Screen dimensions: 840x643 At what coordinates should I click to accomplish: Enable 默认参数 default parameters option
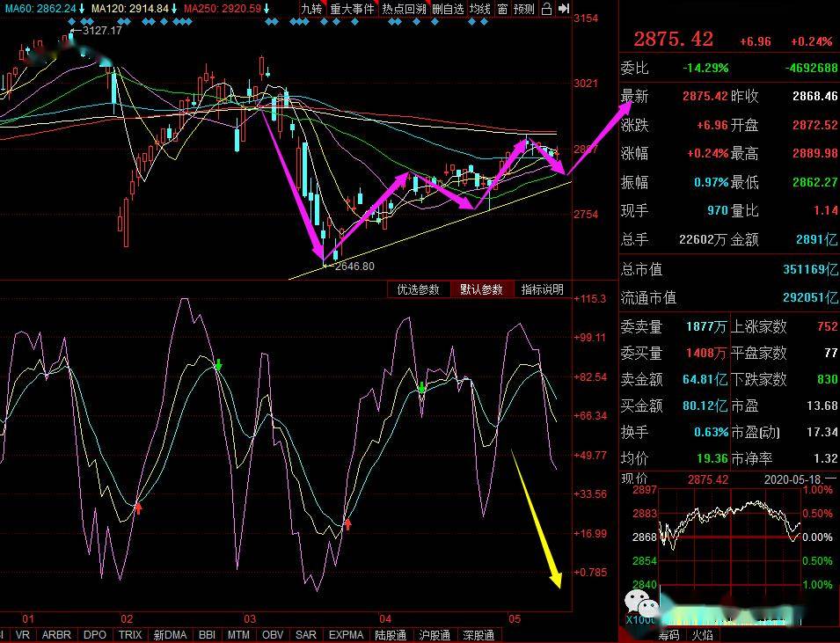[481, 289]
